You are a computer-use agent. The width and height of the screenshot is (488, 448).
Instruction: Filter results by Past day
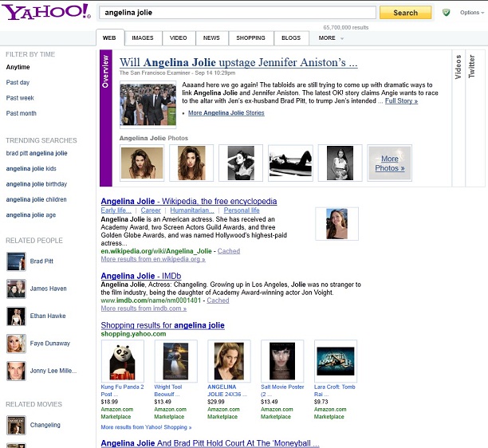coord(18,82)
